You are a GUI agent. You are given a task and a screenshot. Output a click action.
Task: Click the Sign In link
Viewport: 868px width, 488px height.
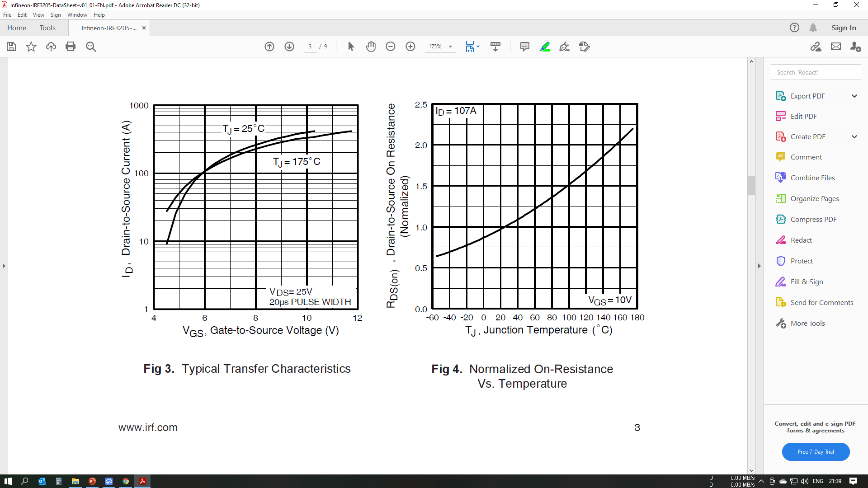[844, 28]
